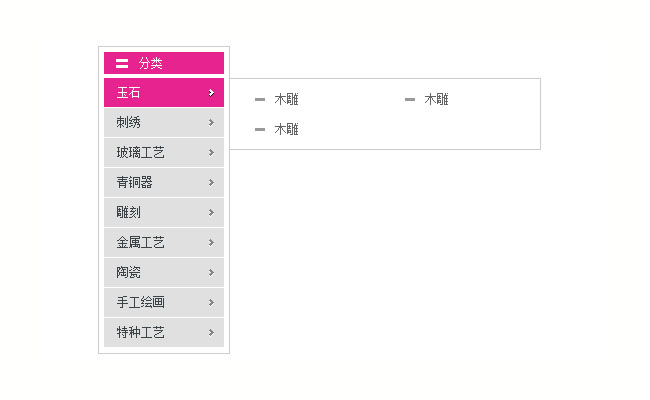Expand the 青铜器 submenu arrow
The height and width of the screenshot is (400, 650).
point(211,183)
